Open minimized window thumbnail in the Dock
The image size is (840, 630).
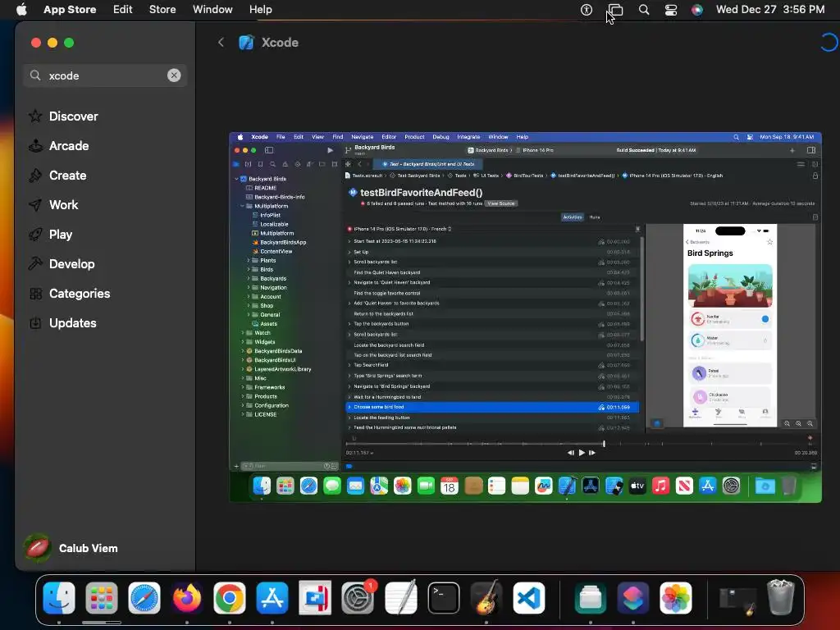pyautogui.click(x=737, y=600)
